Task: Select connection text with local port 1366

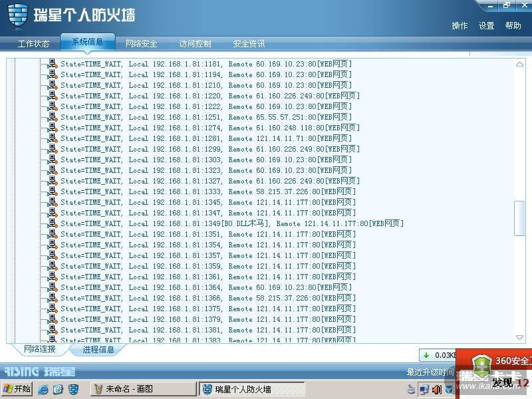Action: (208, 298)
